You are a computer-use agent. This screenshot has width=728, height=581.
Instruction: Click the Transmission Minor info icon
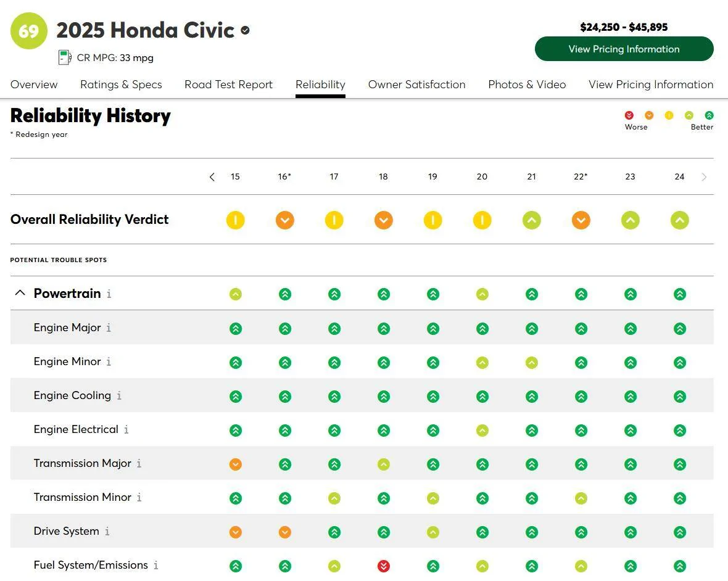point(139,497)
